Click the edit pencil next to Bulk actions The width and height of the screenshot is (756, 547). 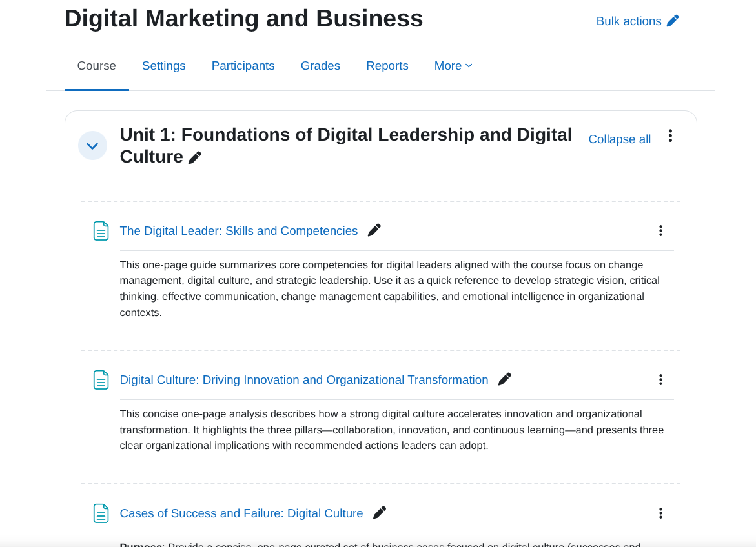673,21
